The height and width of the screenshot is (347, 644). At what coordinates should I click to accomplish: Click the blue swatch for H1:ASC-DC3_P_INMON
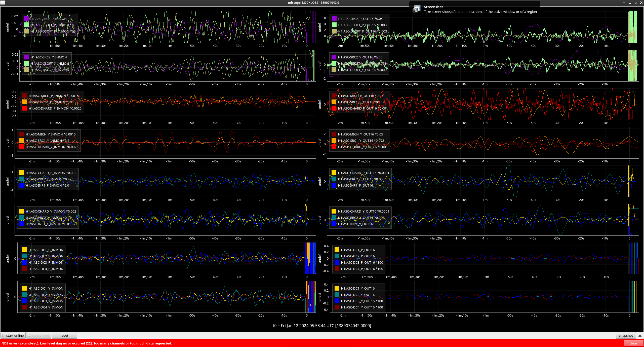24,262
